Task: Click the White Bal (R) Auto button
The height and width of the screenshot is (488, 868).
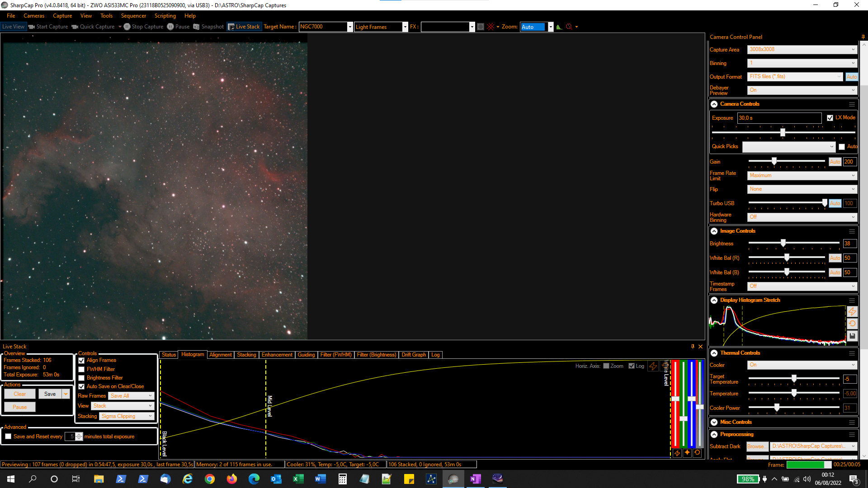Action: [x=835, y=258]
